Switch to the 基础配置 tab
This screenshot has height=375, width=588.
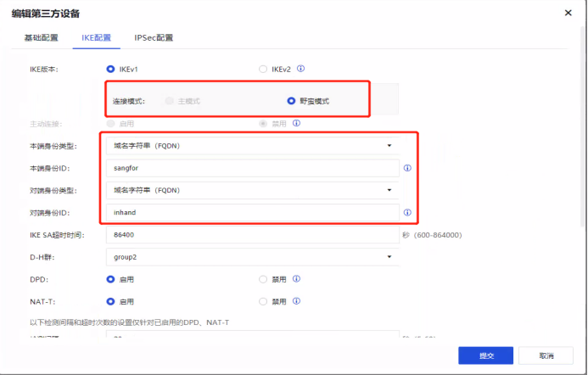coord(41,38)
